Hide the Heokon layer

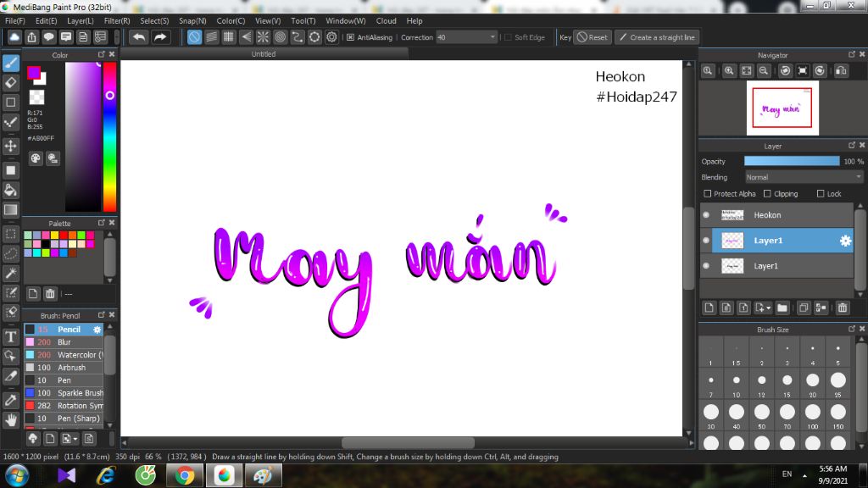tap(706, 215)
